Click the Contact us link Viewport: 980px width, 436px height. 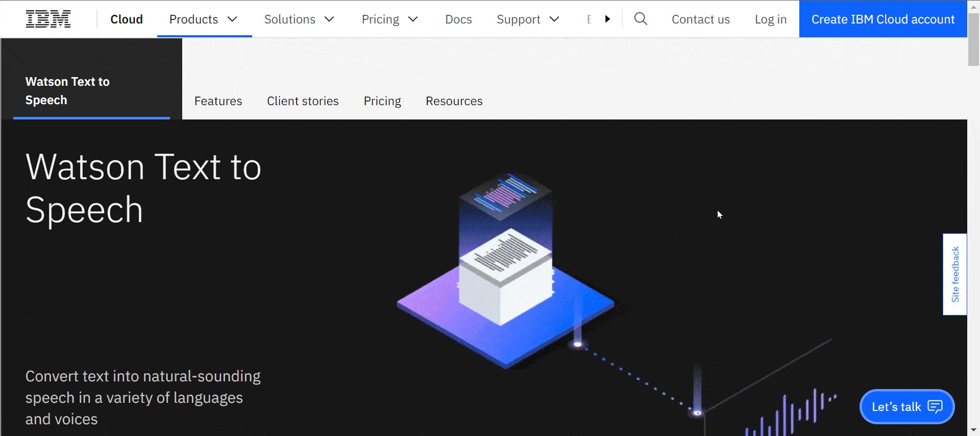tap(700, 19)
